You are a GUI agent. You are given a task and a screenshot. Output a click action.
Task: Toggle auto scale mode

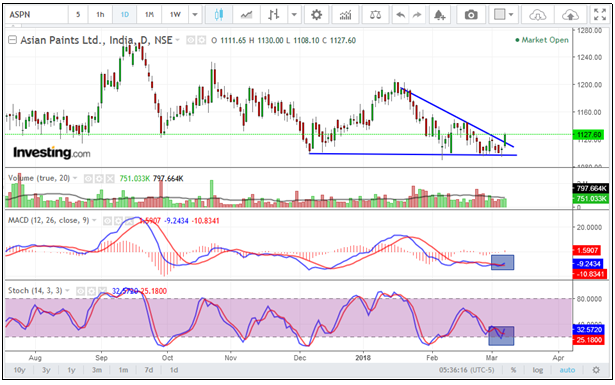coord(567,370)
